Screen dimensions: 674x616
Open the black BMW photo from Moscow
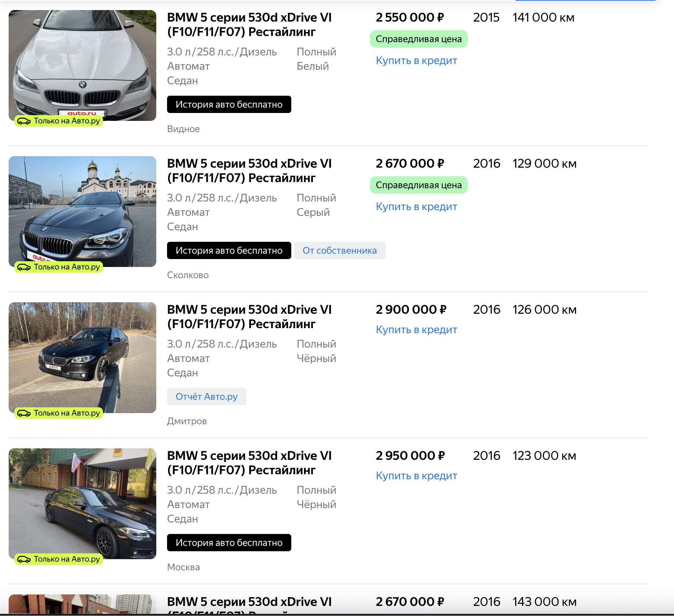(x=82, y=500)
